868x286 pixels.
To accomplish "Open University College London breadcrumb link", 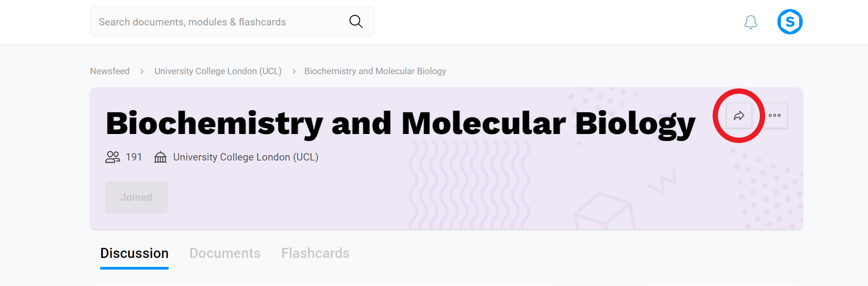I will [x=218, y=71].
